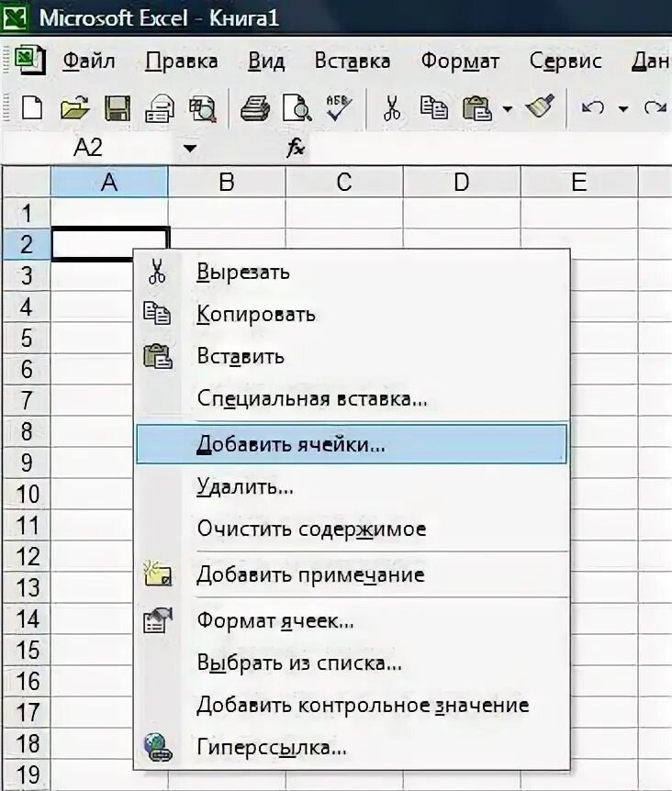
Task: Open Формат ячеек... from the context menu
Action: pos(352,620)
